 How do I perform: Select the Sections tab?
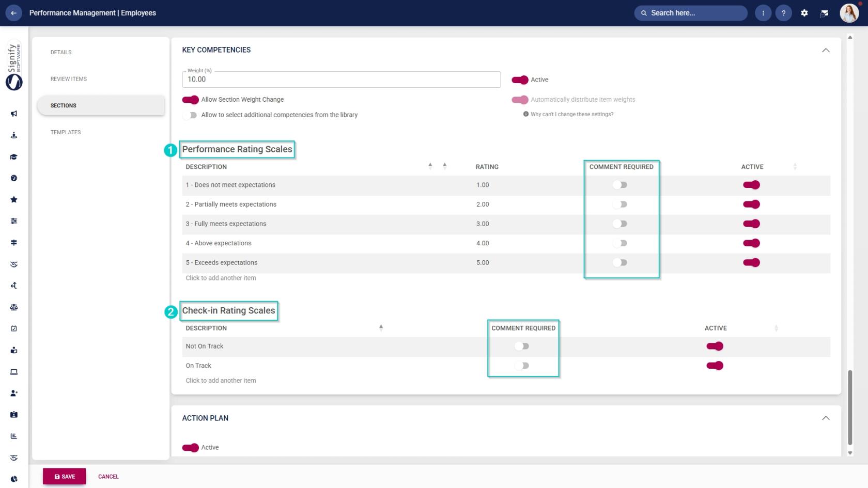[x=101, y=105]
